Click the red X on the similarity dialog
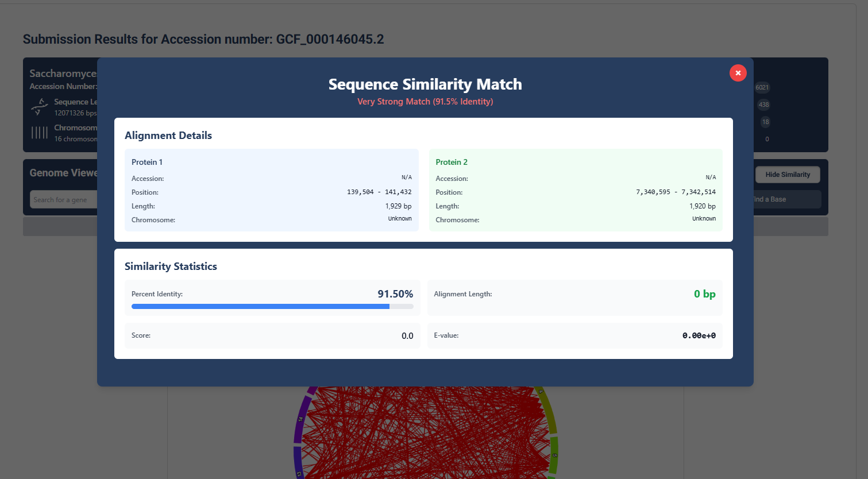This screenshot has height=479, width=868. pos(738,73)
